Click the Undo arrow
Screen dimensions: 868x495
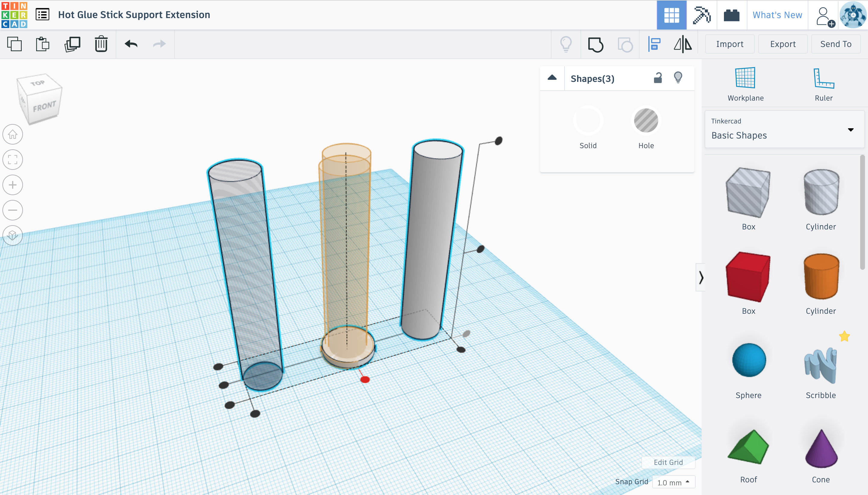click(131, 44)
